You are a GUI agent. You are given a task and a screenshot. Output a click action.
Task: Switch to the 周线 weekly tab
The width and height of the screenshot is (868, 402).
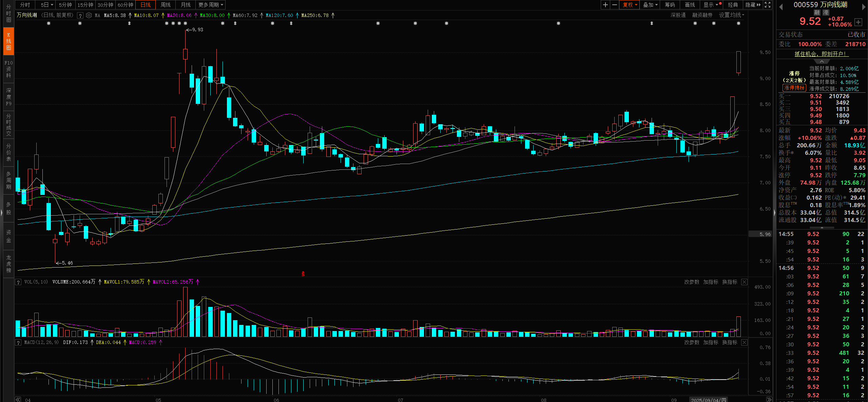tap(166, 5)
